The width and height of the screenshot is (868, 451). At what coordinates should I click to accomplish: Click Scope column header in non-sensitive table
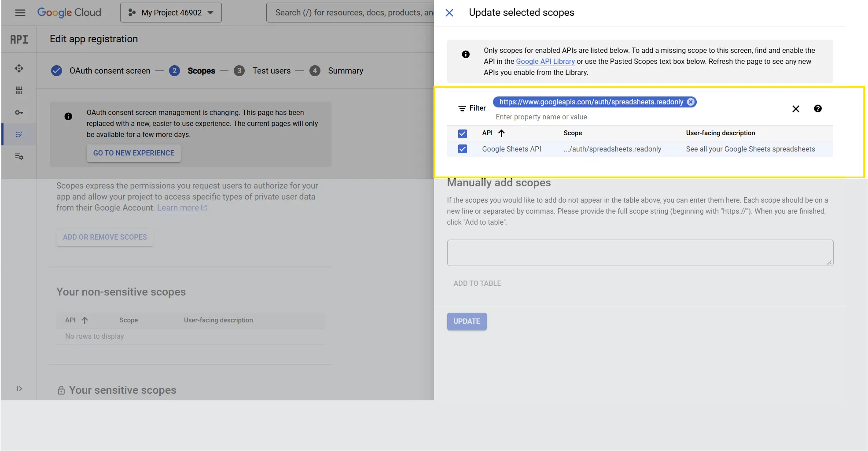tap(129, 320)
